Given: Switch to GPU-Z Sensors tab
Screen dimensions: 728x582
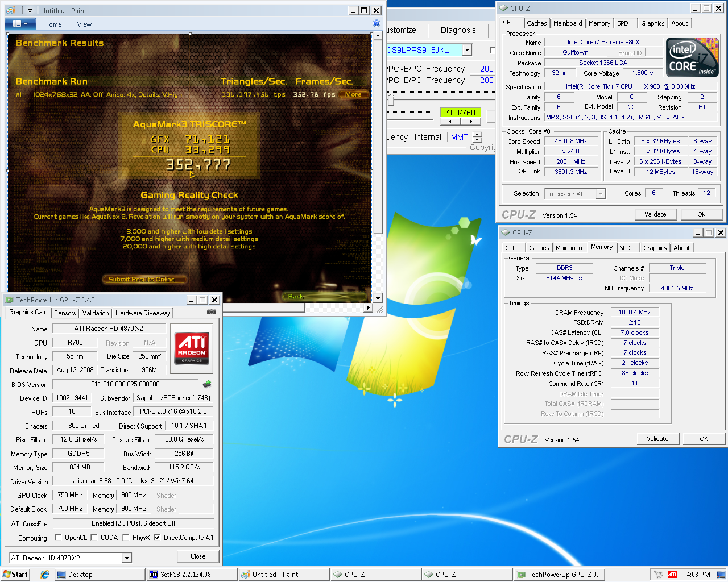Looking at the screenshot, I should tap(65, 313).
